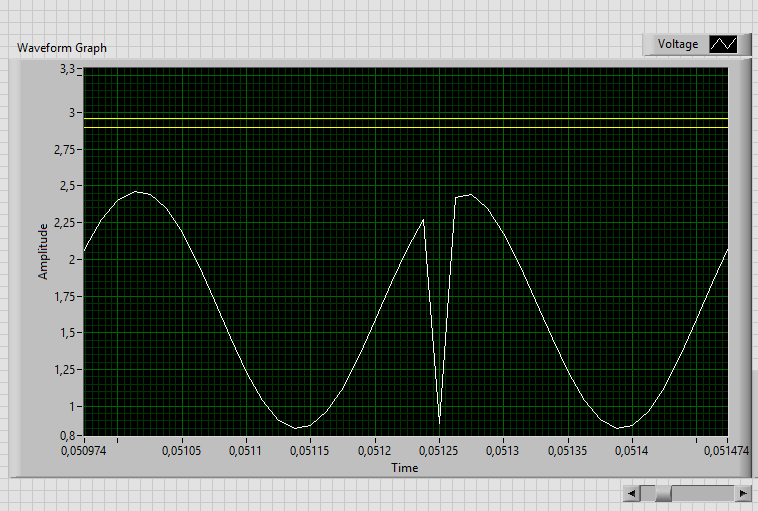Click the 0,05125 tick label
The height and width of the screenshot is (511, 758).
(x=438, y=451)
